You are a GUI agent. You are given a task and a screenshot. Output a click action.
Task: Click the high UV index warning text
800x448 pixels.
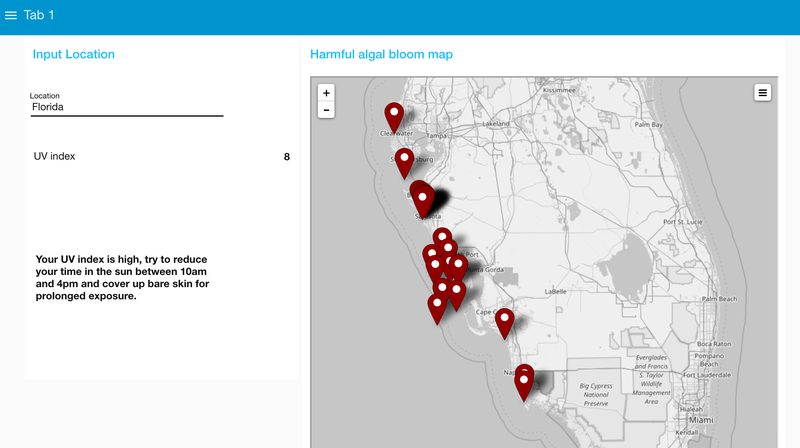(122, 277)
